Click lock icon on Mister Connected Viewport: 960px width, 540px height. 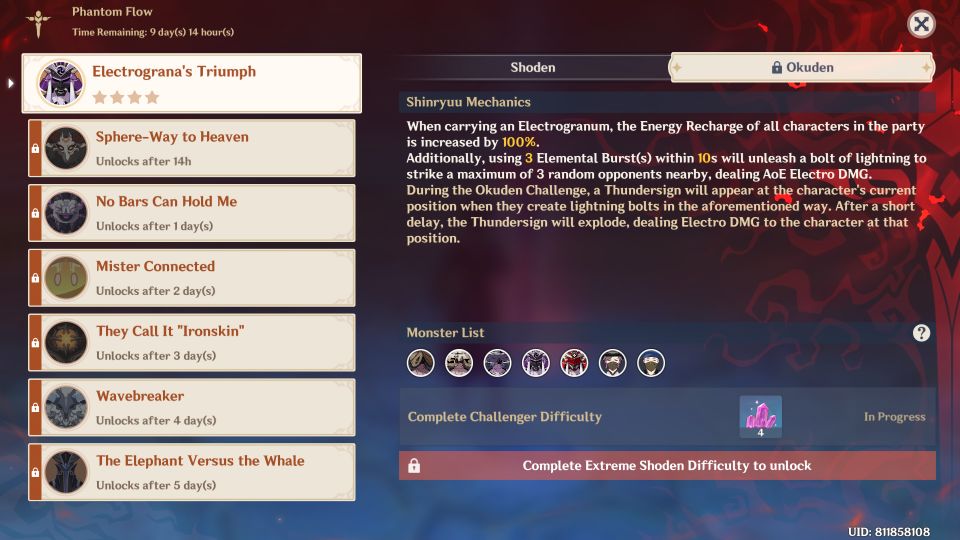coord(35,278)
